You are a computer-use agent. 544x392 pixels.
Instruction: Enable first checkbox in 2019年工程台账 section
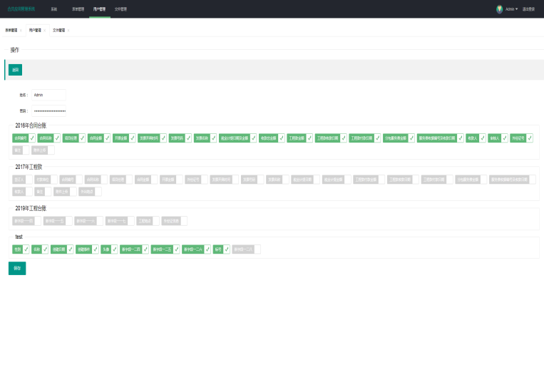(x=38, y=221)
